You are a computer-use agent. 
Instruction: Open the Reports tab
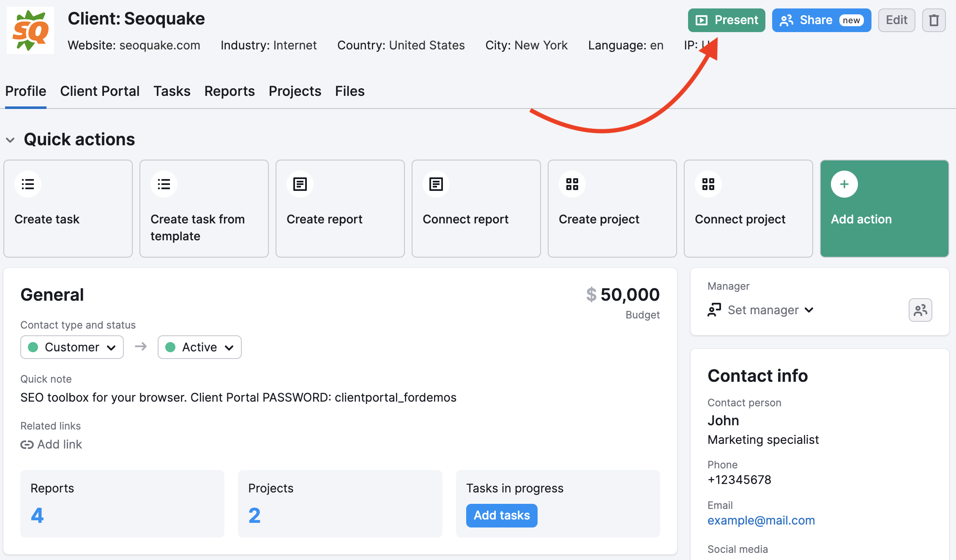point(229,91)
